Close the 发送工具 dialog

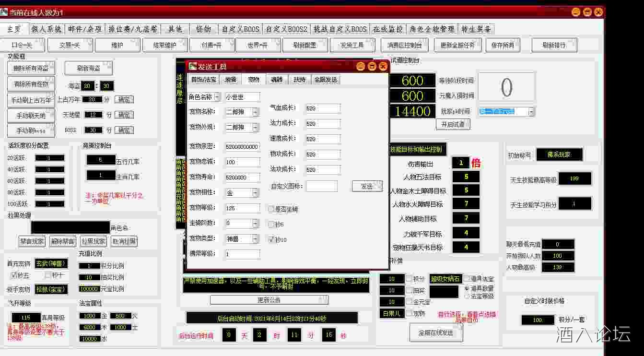coord(383,66)
